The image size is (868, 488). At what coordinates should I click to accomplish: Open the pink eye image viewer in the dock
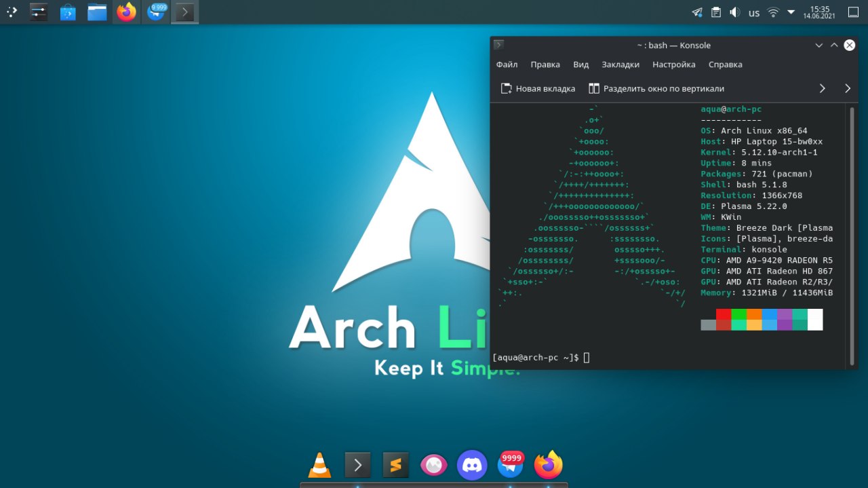[x=434, y=465]
